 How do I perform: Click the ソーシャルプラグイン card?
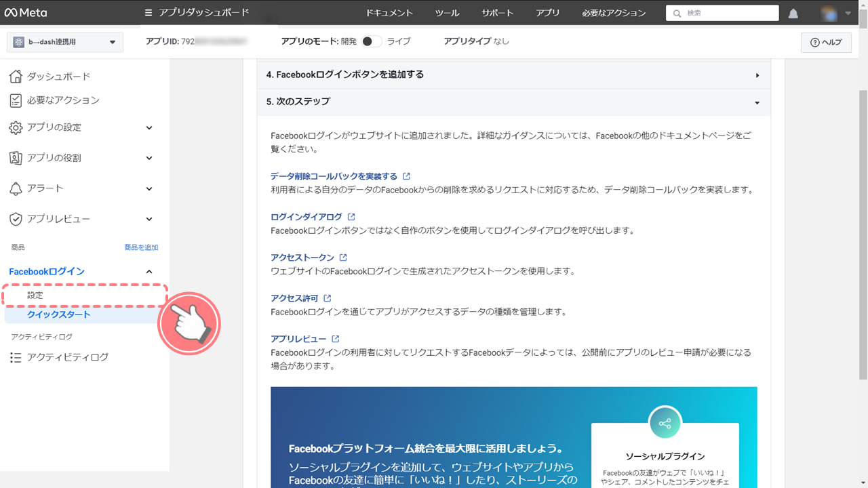click(x=665, y=454)
